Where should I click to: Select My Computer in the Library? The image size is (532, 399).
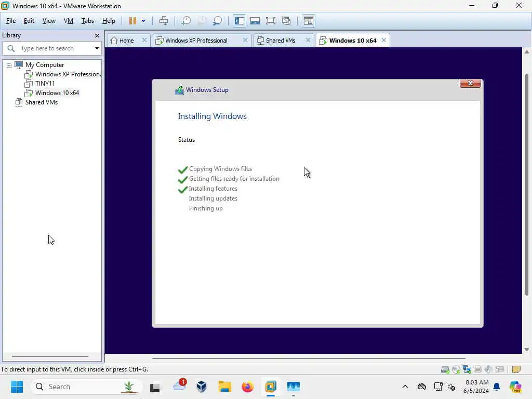coord(45,65)
